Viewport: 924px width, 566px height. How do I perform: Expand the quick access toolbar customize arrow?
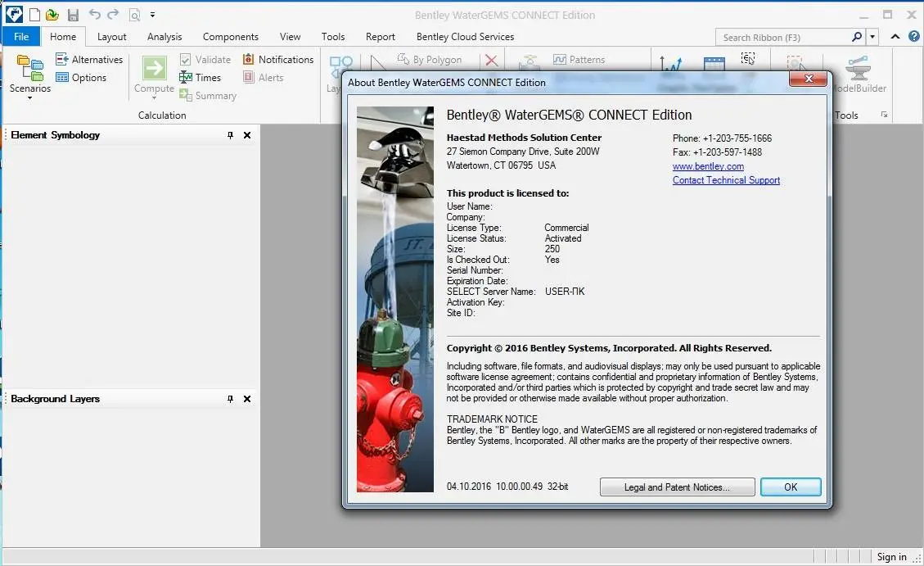click(x=152, y=15)
